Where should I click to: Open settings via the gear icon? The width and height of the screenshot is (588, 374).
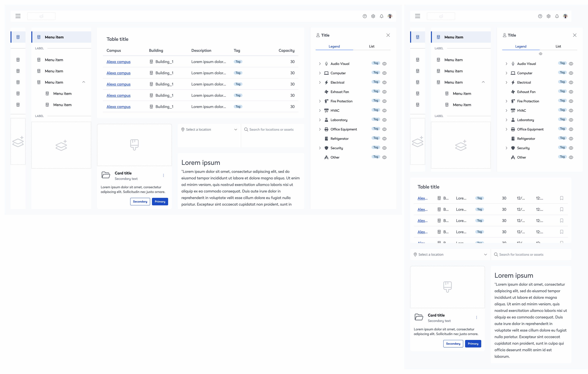(x=373, y=16)
